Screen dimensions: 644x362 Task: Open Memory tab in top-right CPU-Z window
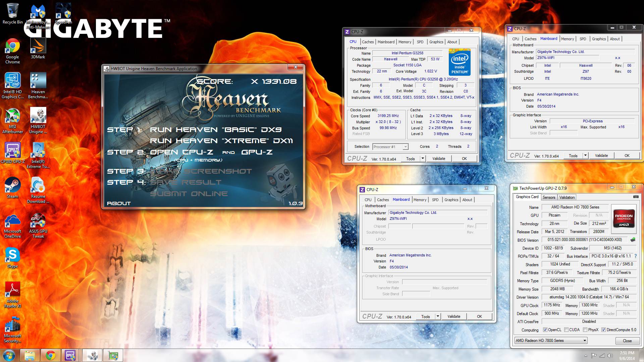567,39
